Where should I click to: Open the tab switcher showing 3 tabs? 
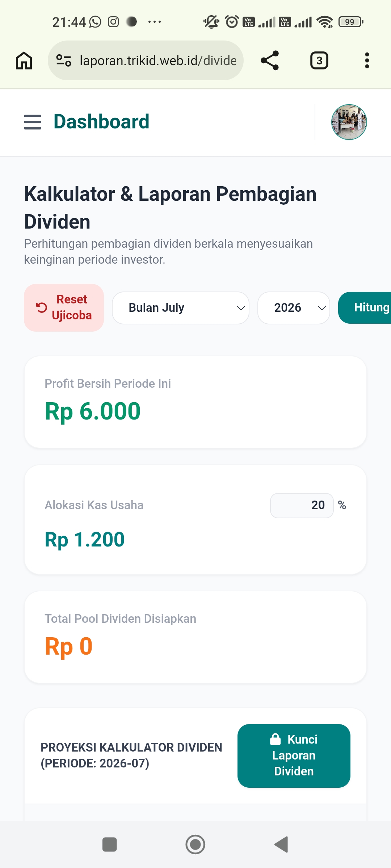[319, 60]
